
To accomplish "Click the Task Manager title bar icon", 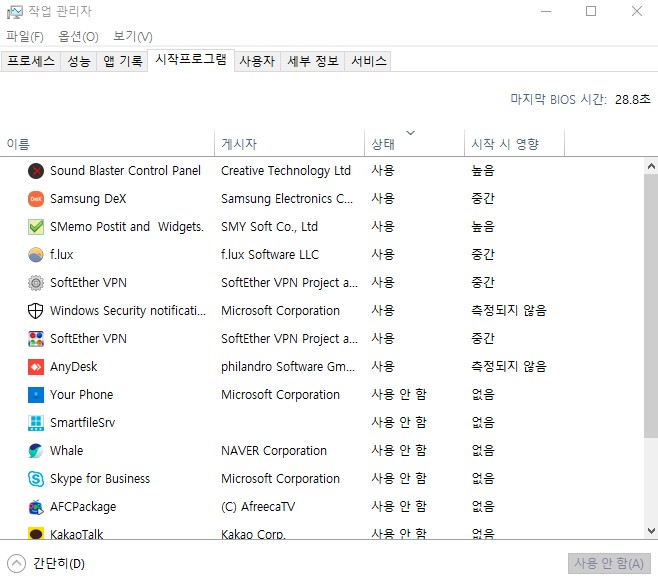I will (x=15, y=12).
